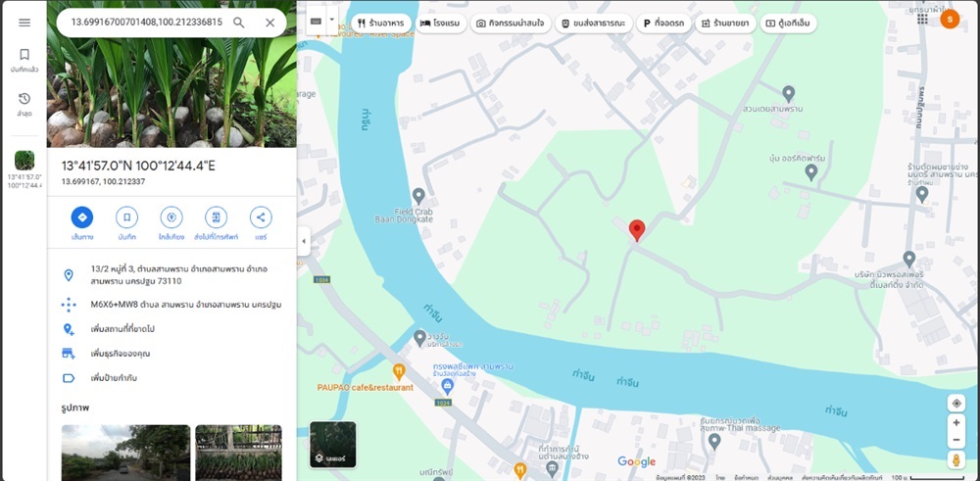Click into the coordinates search field

pos(146,23)
